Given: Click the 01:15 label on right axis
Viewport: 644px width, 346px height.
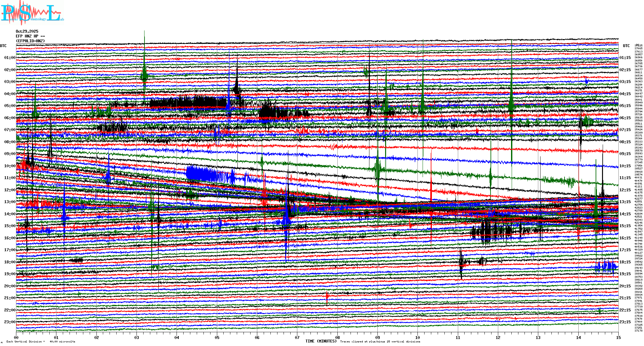Looking at the screenshot, I should (625, 58).
